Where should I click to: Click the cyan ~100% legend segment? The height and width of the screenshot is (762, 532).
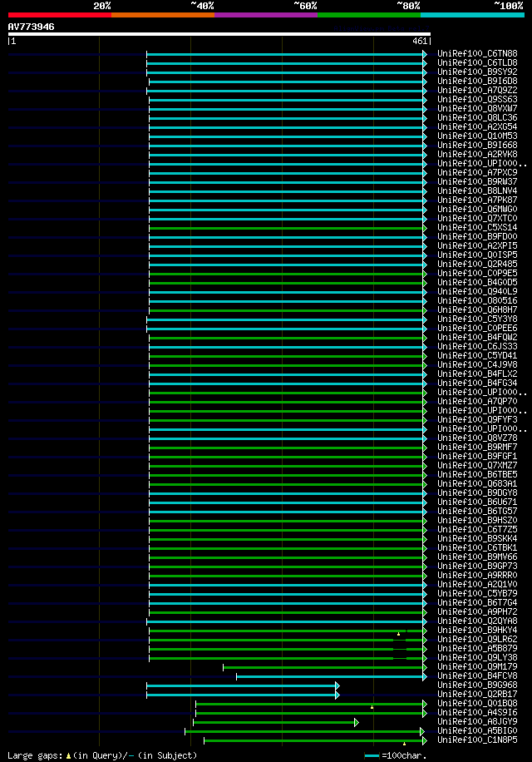pyautogui.click(x=472, y=15)
